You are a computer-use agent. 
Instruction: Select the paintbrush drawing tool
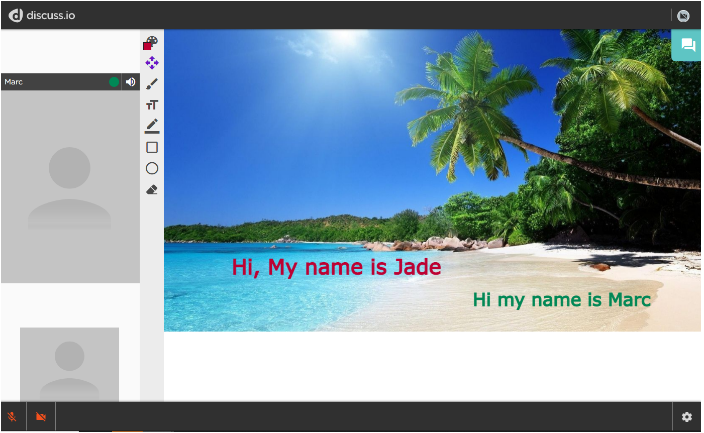tap(152, 84)
